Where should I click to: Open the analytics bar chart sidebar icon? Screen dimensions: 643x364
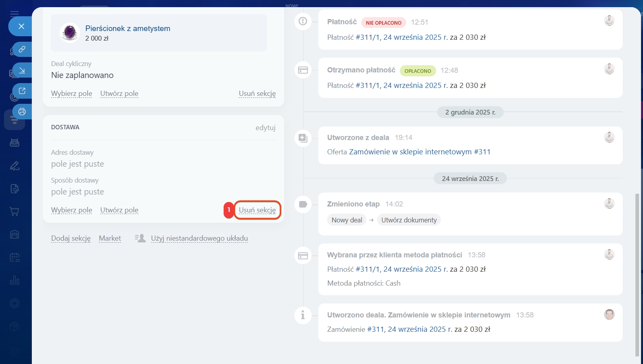tap(15, 280)
